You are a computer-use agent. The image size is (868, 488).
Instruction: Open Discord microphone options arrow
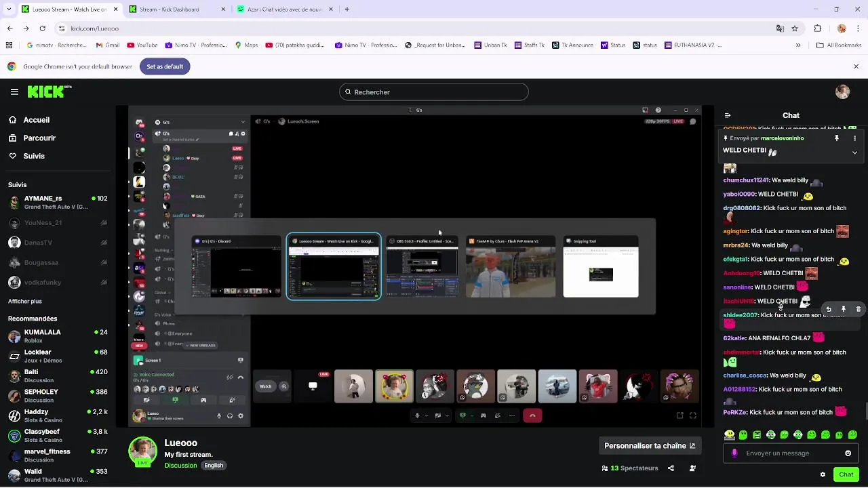click(426, 415)
